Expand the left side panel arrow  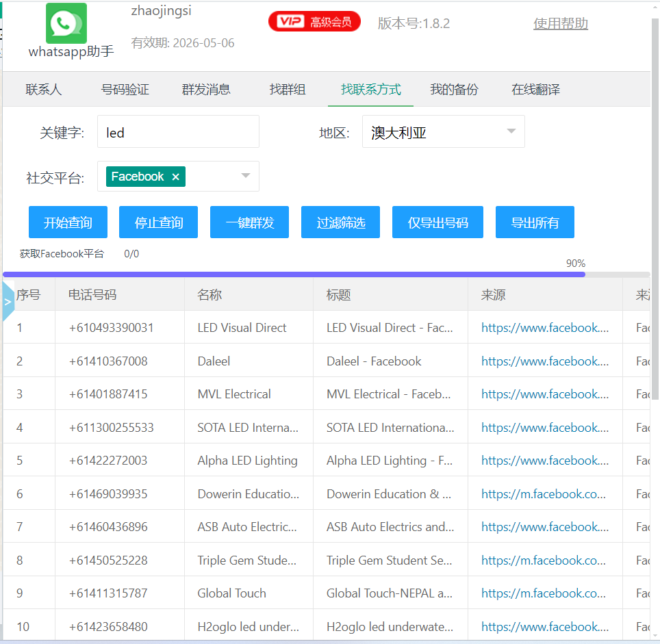point(8,301)
